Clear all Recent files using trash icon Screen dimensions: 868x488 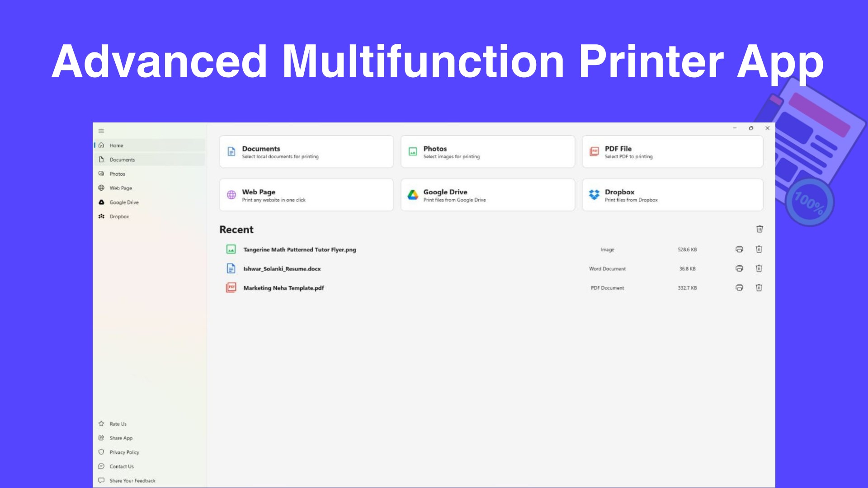coord(759,229)
